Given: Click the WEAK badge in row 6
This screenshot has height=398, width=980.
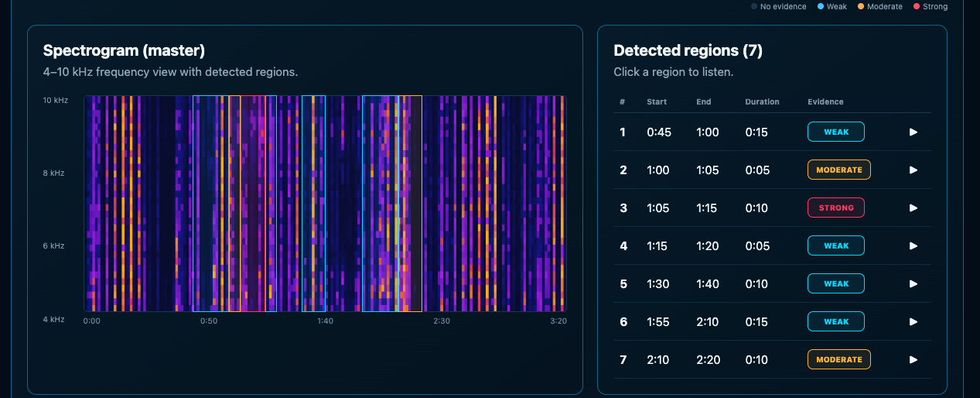Looking at the screenshot, I should pyautogui.click(x=836, y=321).
